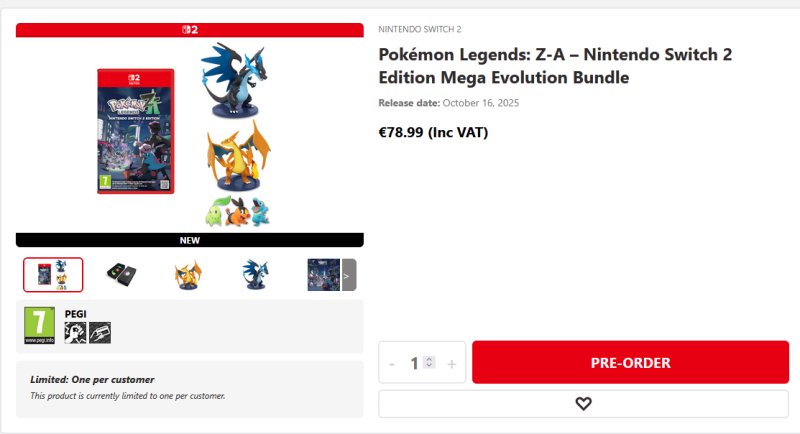Click the quantity input field
Viewport: 800px width, 434px height.
[414, 363]
